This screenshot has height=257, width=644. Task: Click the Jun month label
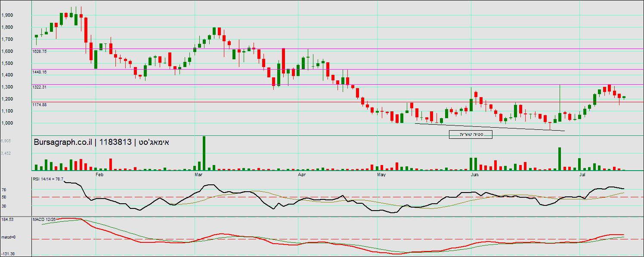pos(475,175)
